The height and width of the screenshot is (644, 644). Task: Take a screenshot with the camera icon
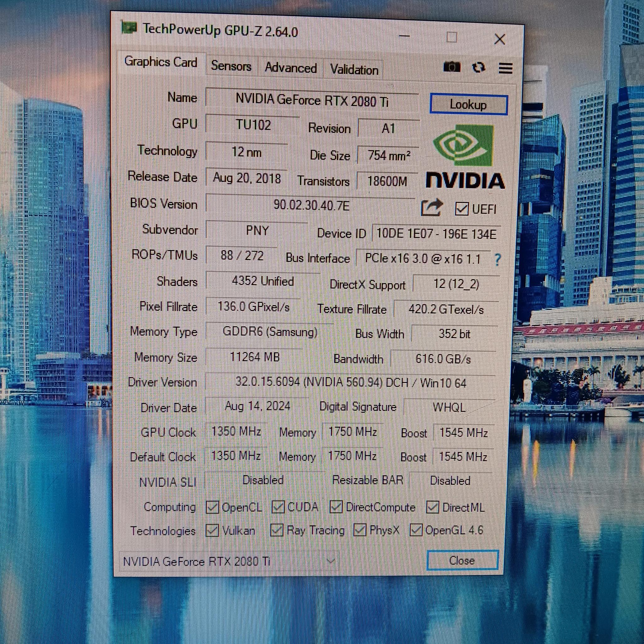tap(452, 67)
